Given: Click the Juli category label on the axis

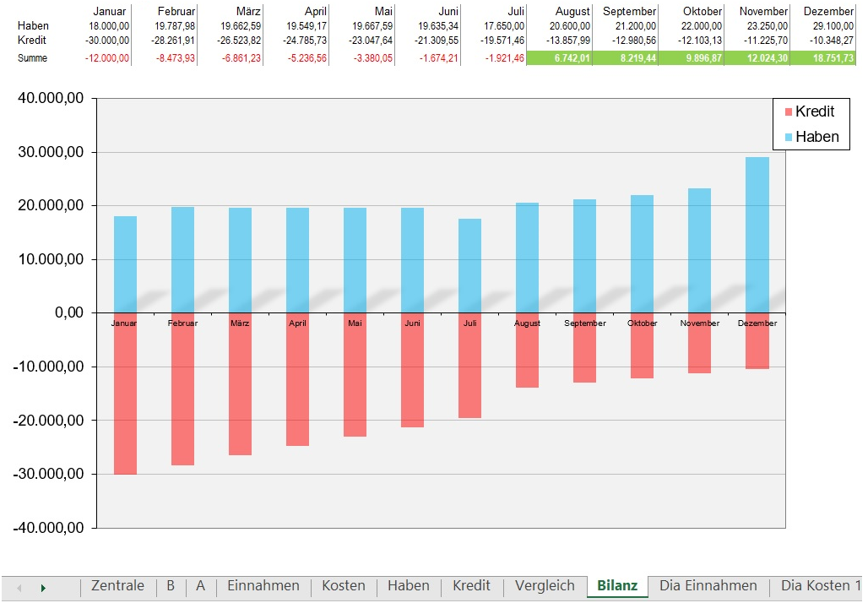Looking at the screenshot, I should click(x=470, y=323).
